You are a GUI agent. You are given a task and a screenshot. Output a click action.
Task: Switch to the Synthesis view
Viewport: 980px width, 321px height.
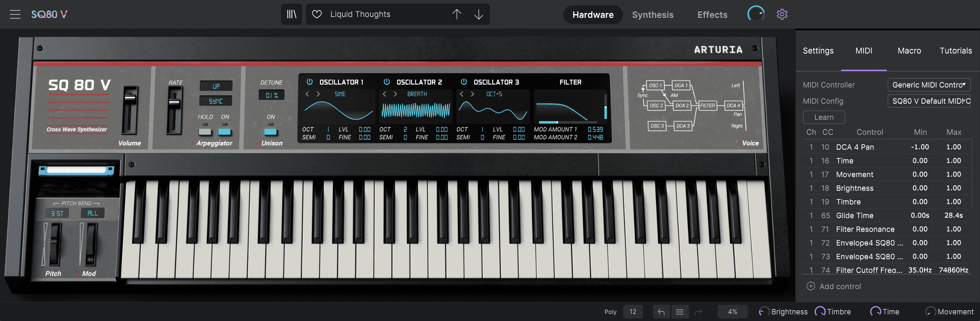click(x=653, y=15)
